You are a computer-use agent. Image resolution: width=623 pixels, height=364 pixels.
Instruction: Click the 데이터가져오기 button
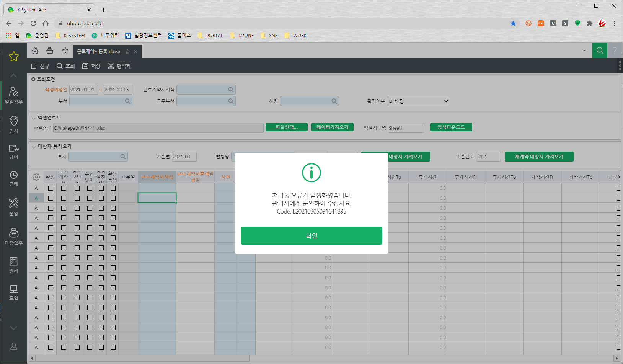pos(333,127)
